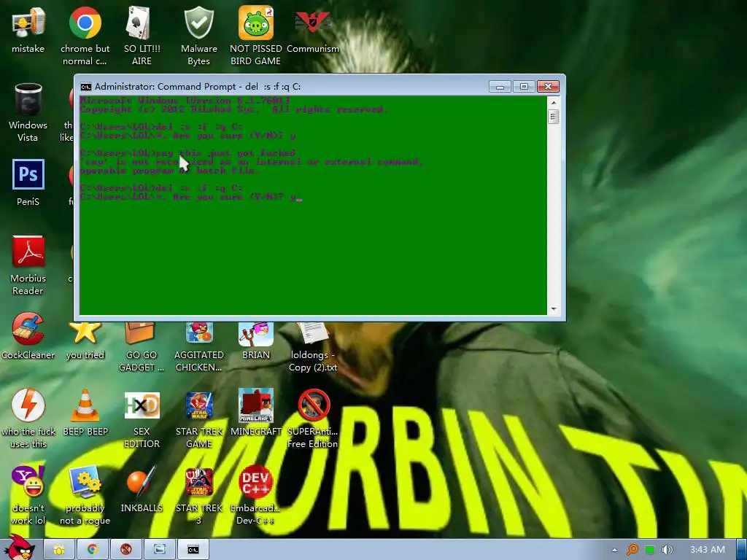Screen dimensions: 747x560
Task: Click the green square tray icon
Action: (x=650, y=550)
